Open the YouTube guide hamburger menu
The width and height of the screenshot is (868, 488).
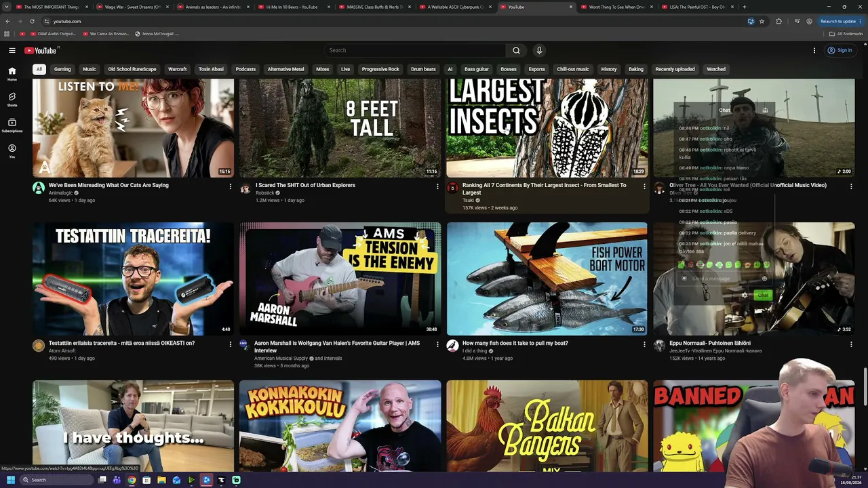click(12, 50)
